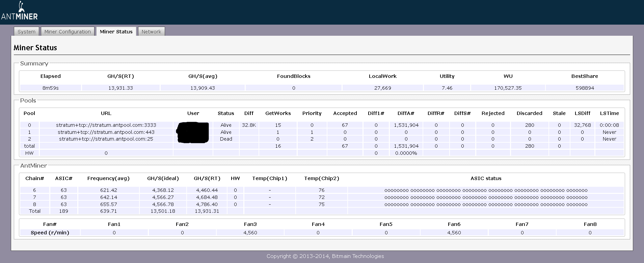Image resolution: width=644 pixels, height=263 pixels.
Task: Click chain 8 Temp(Chip2) value 75
Action: pyautogui.click(x=321, y=204)
